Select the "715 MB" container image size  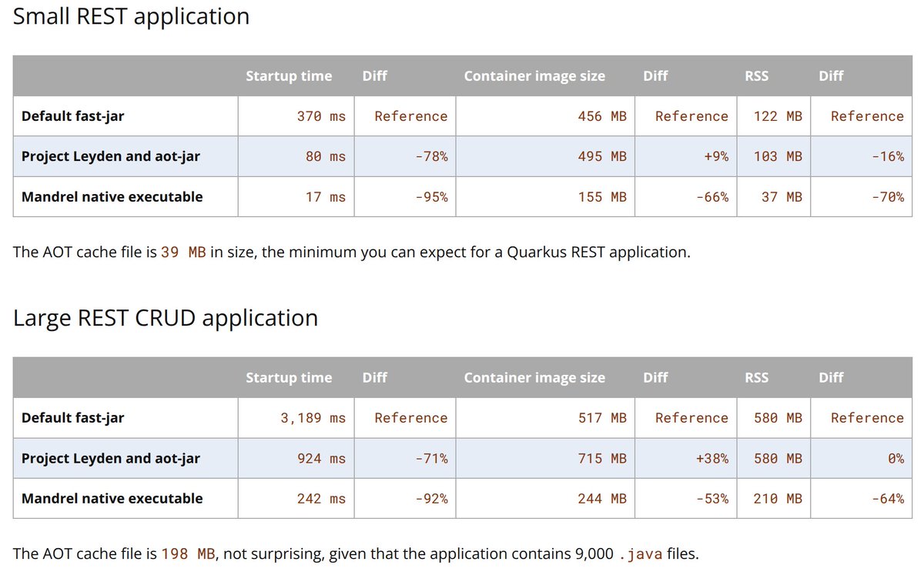coord(602,458)
